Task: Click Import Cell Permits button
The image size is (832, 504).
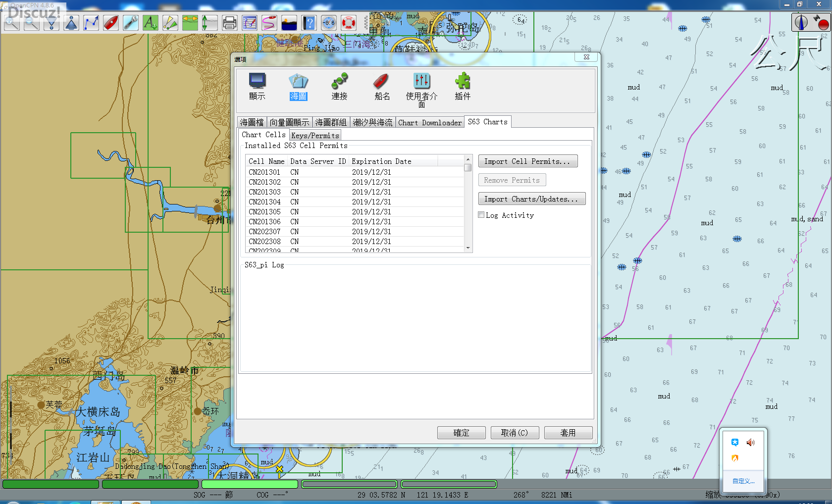Action: click(528, 161)
